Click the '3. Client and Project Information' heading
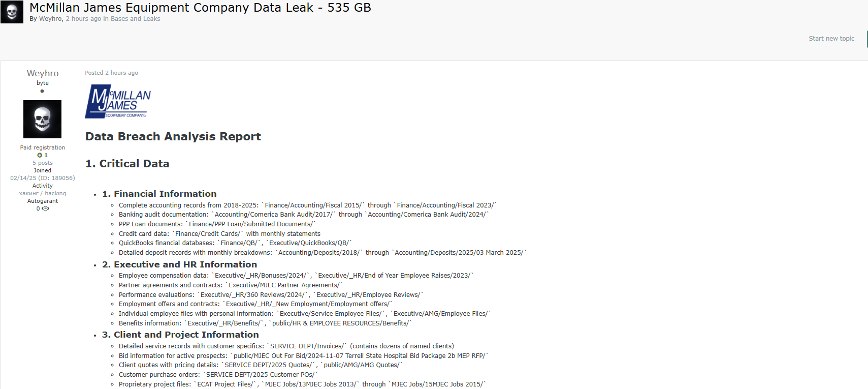This screenshot has height=389, width=868. 181,335
